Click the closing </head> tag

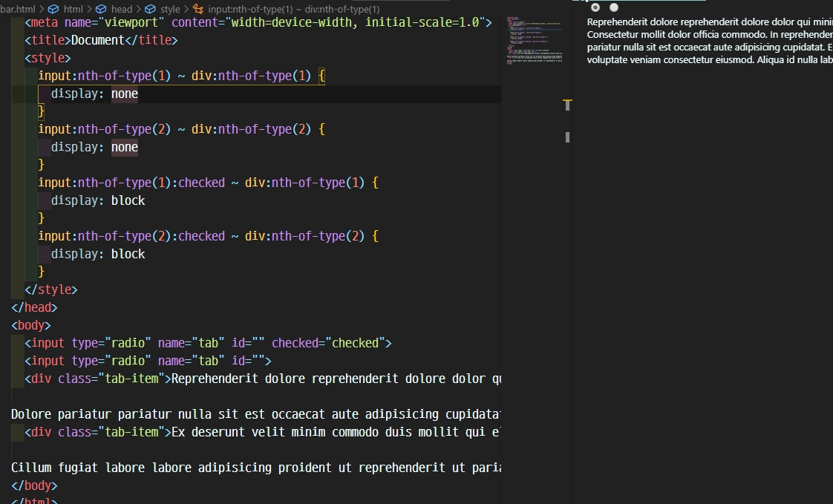34,307
